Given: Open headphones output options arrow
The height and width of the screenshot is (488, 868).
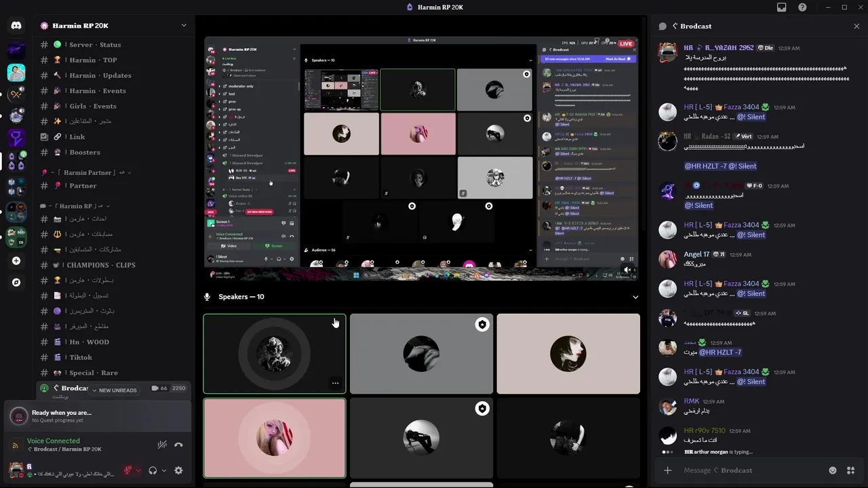Looking at the screenshot, I should click(164, 470).
